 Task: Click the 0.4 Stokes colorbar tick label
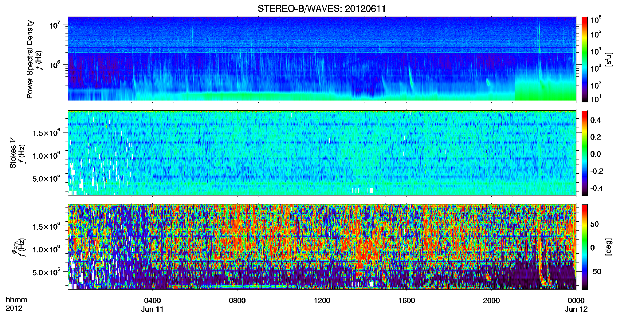[595, 120]
